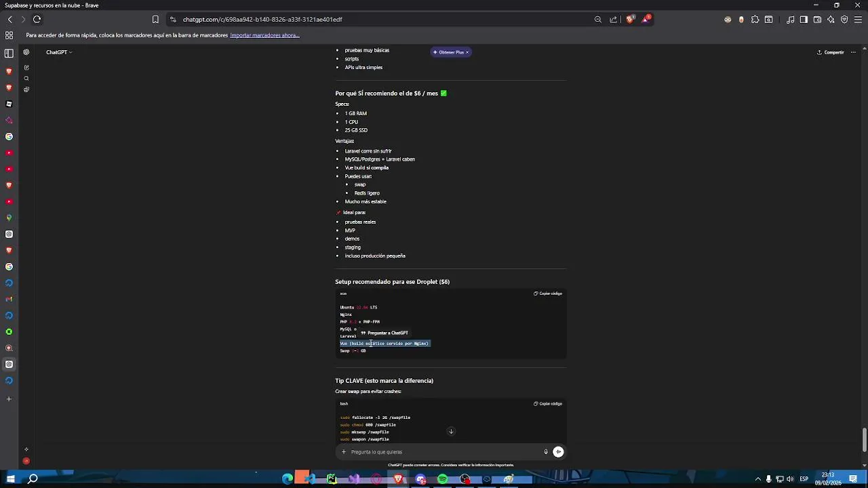Go back to the previous page
Viewport: 868px width, 488px height.
click(x=9, y=20)
